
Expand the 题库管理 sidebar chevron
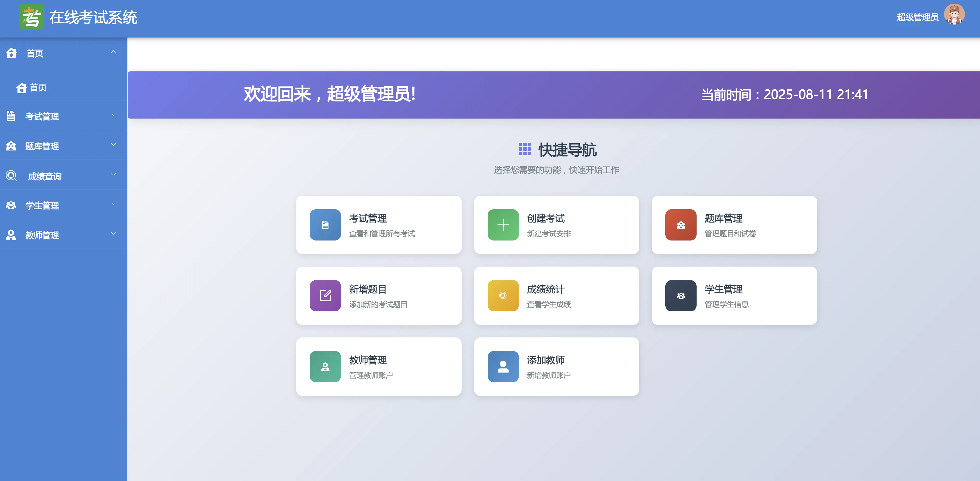point(113,145)
